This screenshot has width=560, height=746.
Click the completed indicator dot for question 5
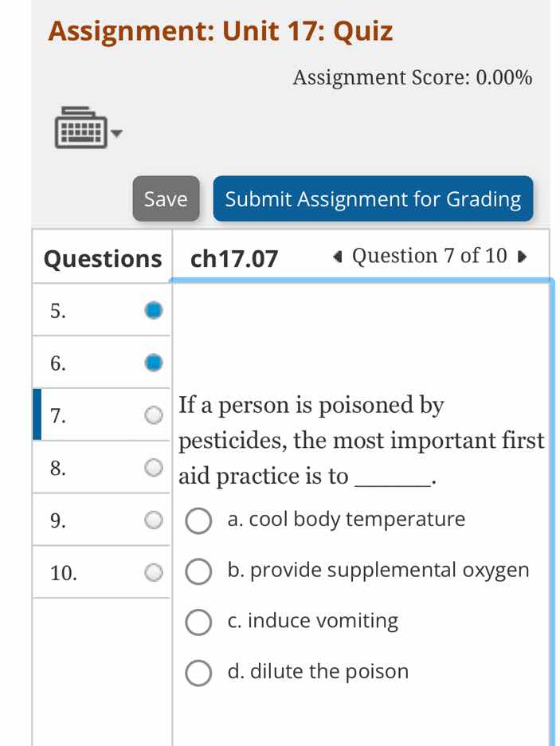click(153, 309)
